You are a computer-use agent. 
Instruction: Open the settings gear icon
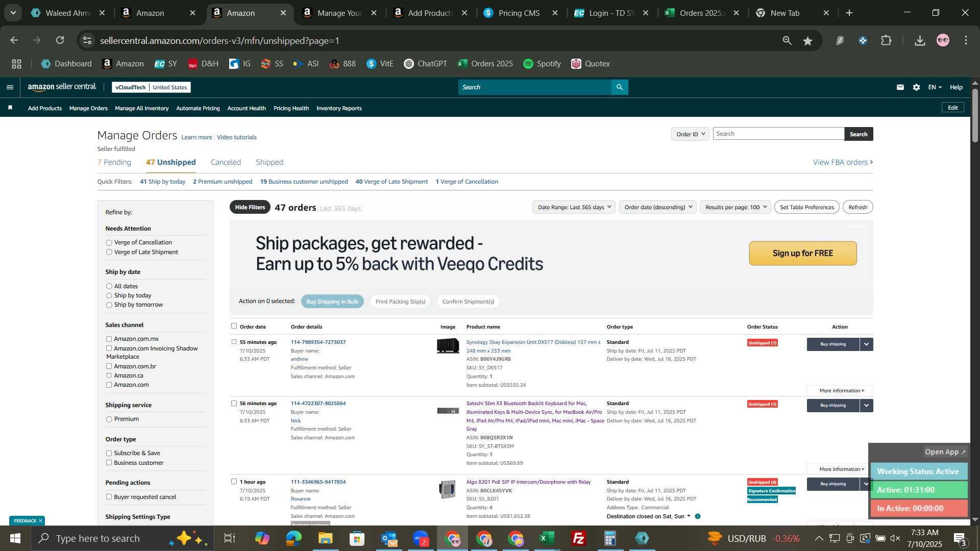click(x=917, y=87)
